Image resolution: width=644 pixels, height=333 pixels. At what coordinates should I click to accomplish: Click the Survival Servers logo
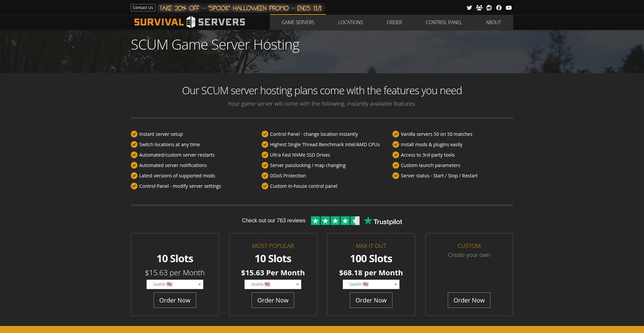189,22
